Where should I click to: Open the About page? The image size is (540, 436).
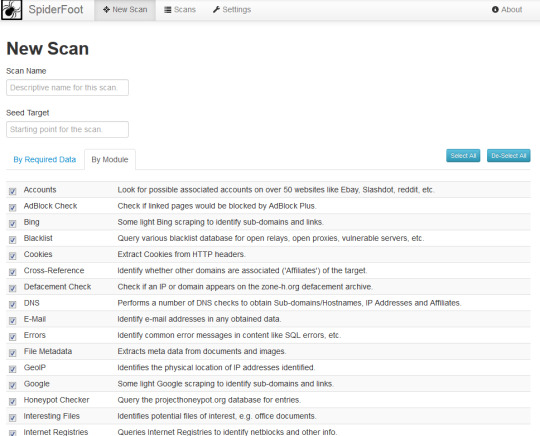click(x=507, y=10)
